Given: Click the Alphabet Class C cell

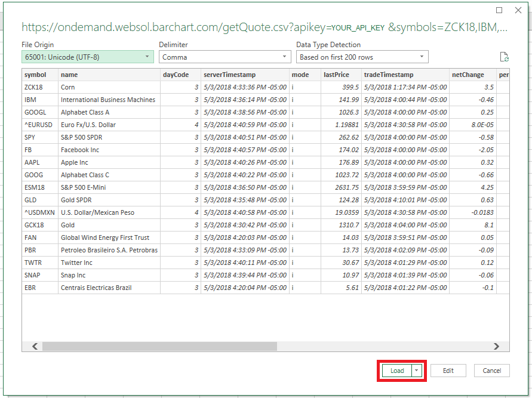Looking at the screenshot, I should [109, 175].
